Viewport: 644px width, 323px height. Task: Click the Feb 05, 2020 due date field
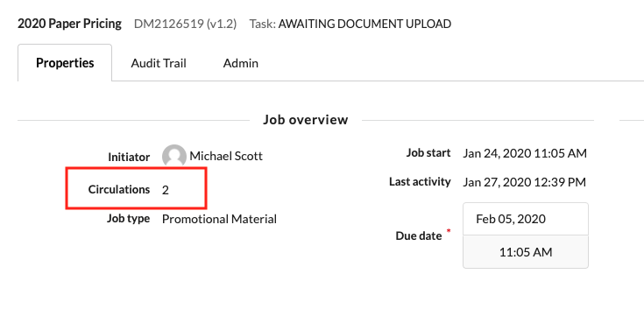526,219
